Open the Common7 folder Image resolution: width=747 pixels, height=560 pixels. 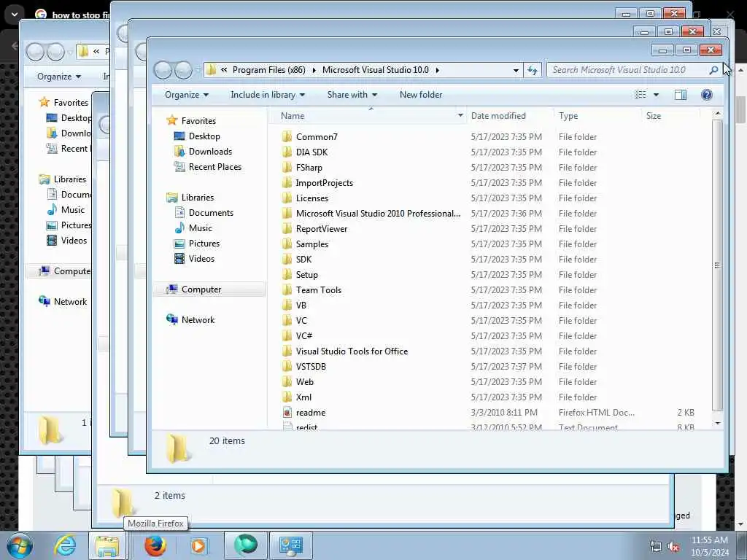pyautogui.click(x=317, y=137)
